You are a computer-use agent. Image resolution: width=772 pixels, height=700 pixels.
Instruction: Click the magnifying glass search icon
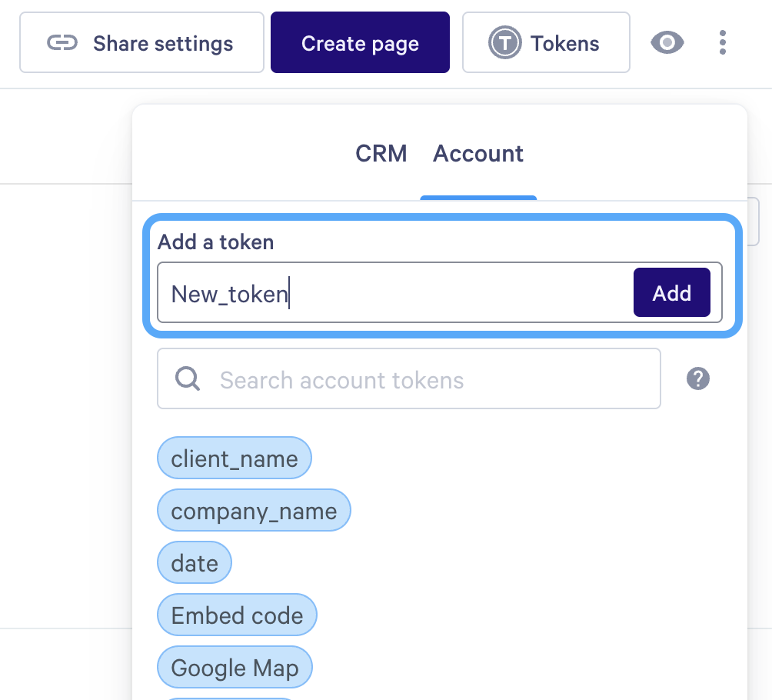188,379
